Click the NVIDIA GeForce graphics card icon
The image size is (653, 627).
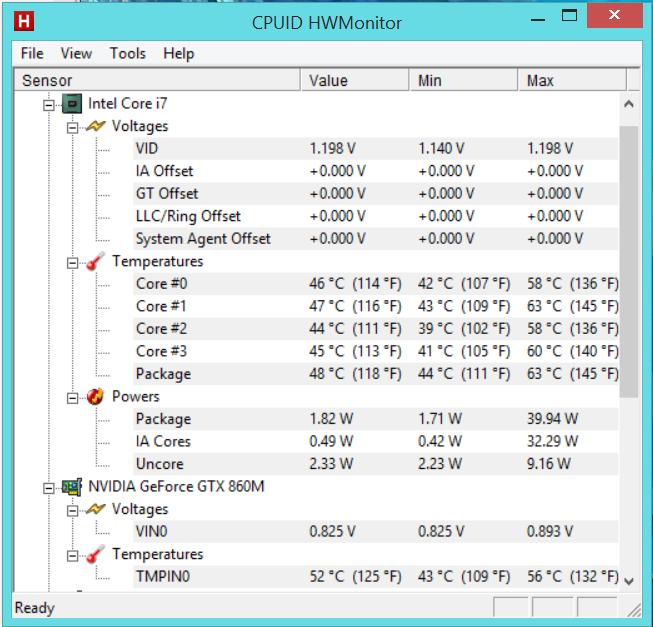[x=72, y=487]
